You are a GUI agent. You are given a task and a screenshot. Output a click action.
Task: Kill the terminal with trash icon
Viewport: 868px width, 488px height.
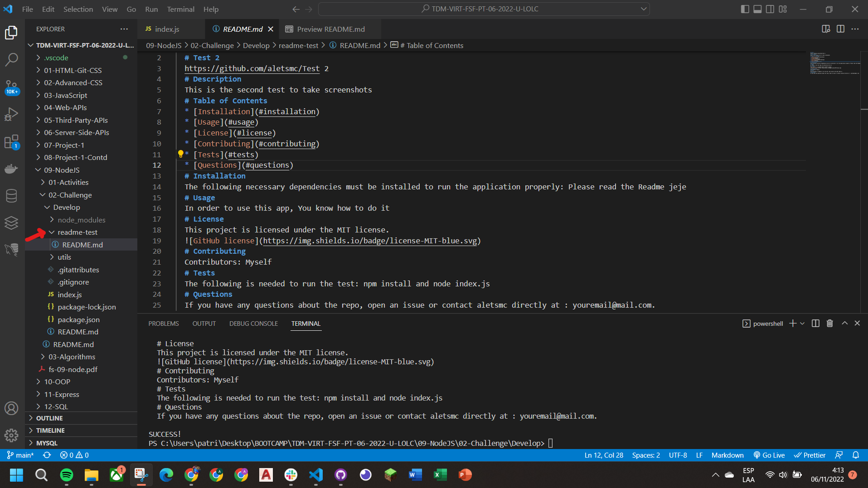[x=829, y=324]
